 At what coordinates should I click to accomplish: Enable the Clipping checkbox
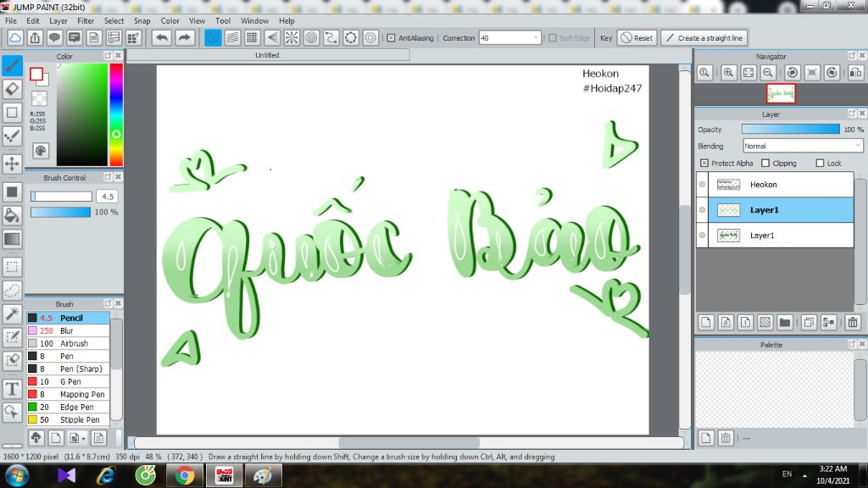point(765,164)
